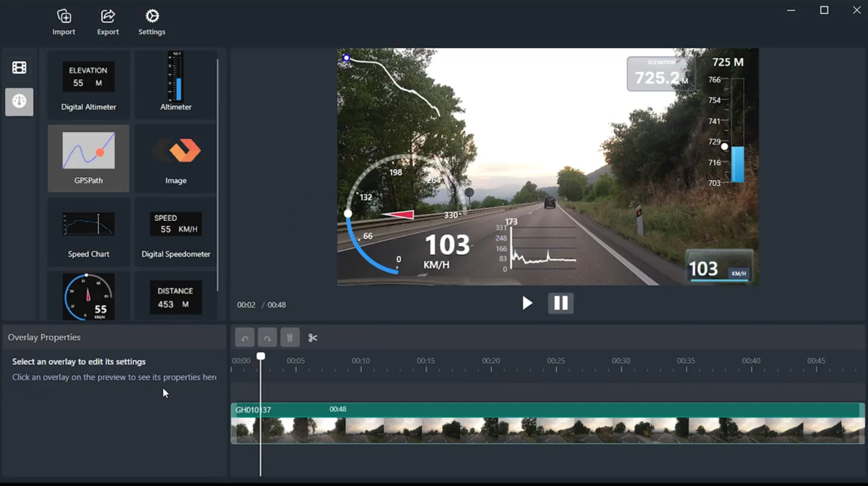Maximize the application window

click(824, 10)
